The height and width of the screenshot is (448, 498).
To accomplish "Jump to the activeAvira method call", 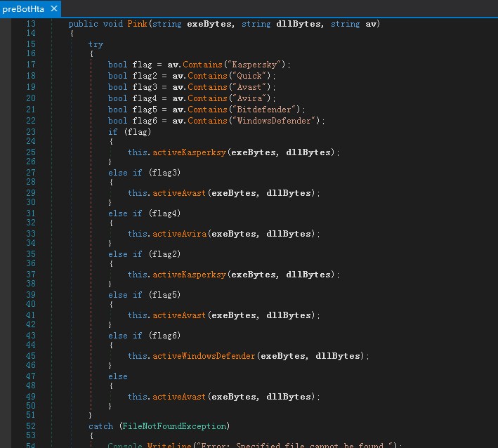I will pos(180,234).
